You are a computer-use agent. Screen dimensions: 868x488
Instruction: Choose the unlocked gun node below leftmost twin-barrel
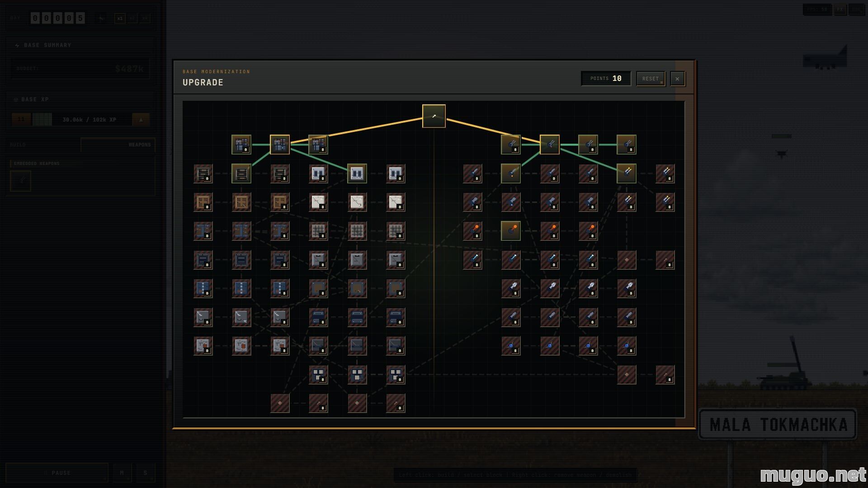click(x=511, y=174)
